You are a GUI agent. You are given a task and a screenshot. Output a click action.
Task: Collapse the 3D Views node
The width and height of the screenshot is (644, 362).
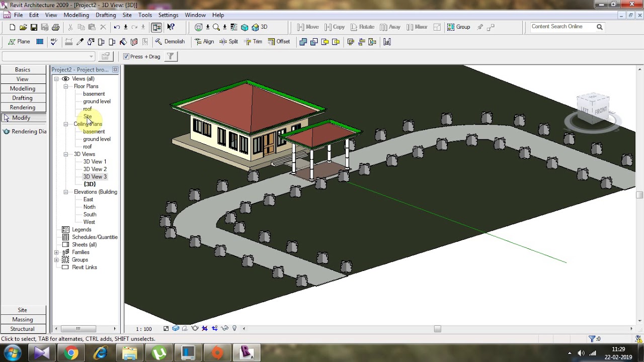coord(66,154)
